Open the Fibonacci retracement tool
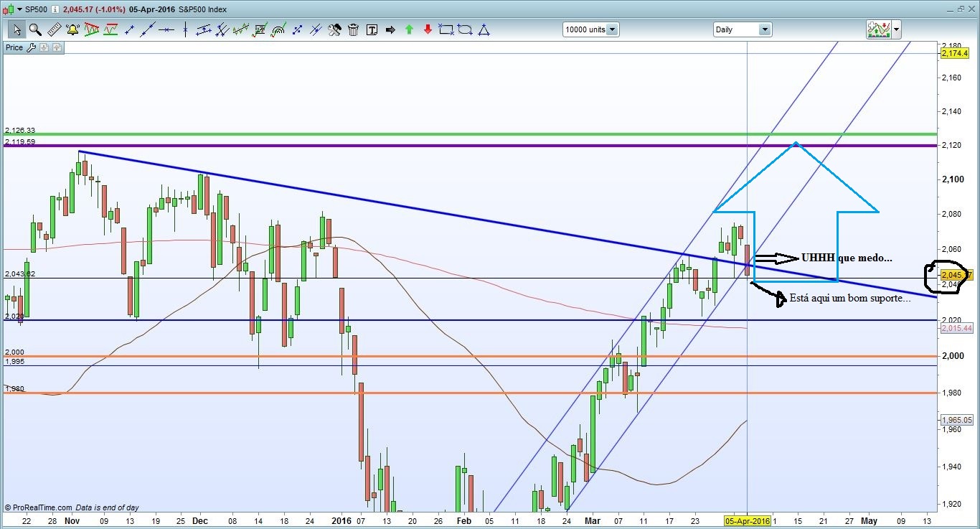This screenshot has height=529, width=980. tap(260, 29)
